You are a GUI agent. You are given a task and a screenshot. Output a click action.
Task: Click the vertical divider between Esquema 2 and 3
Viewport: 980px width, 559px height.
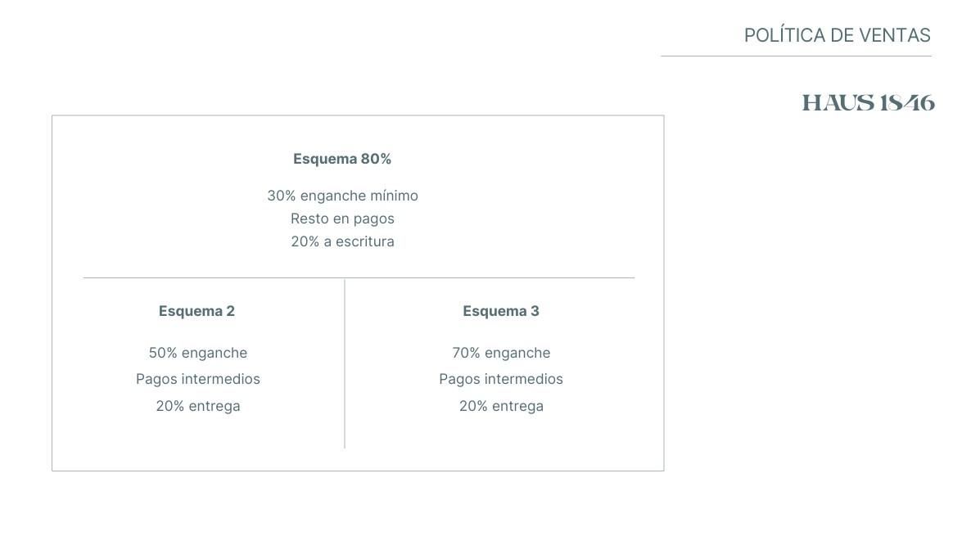(345, 363)
